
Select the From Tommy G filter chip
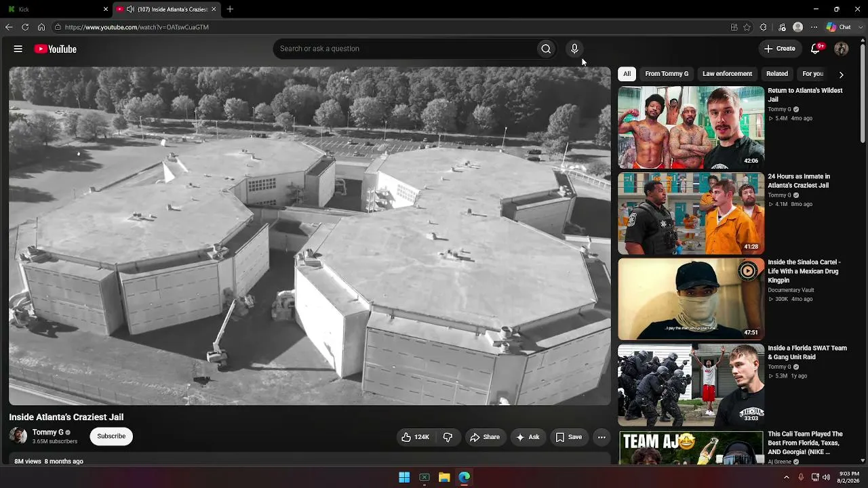(x=667, y=74)
